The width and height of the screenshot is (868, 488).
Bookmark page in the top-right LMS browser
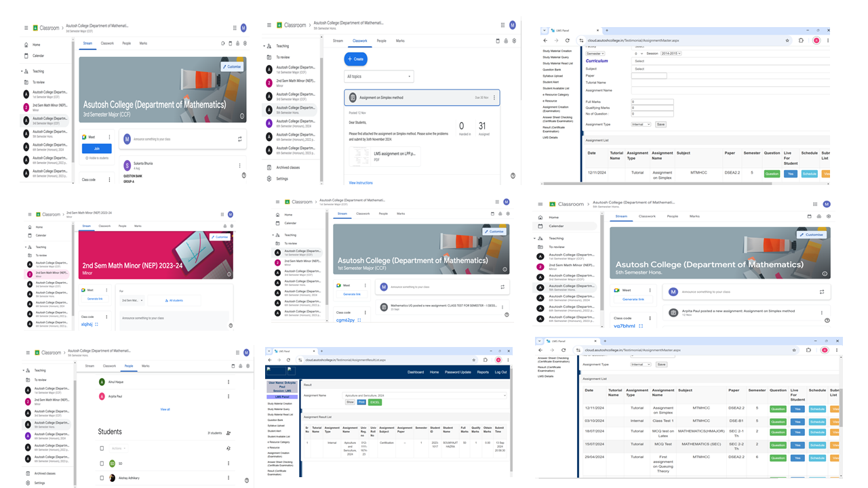point(787,41)
